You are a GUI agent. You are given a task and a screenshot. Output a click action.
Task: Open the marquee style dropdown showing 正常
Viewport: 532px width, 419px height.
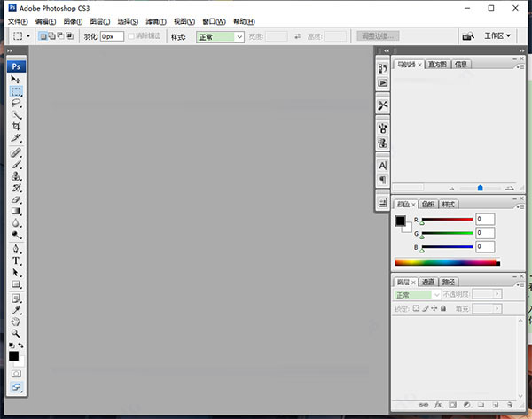click(x=220, y=36)
